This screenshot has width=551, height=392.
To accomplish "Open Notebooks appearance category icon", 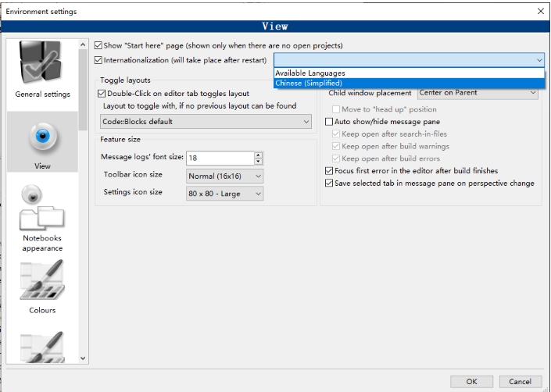I will pyautogui.click(x=42, y=207).
